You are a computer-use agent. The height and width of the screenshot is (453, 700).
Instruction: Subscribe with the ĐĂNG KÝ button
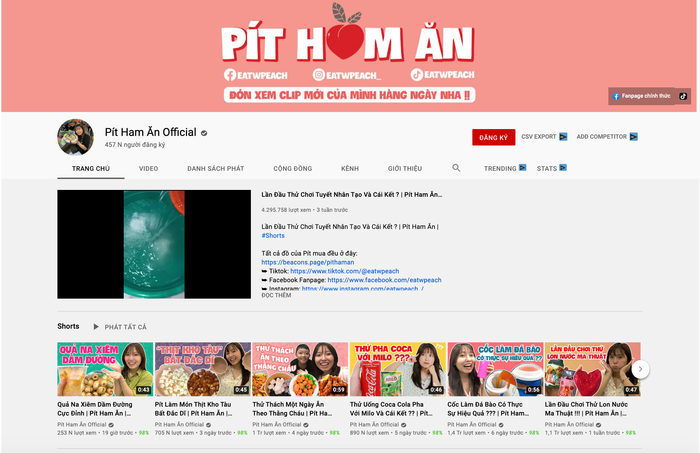[x=493, y=137]
